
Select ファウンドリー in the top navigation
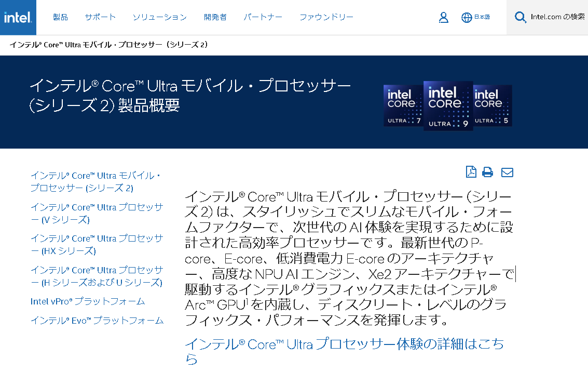point(326,17)
